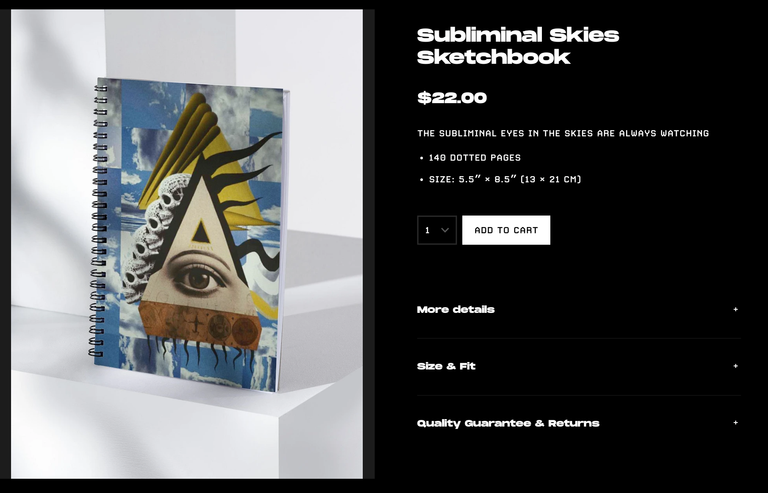Select the Subliminal Skies Sketchbook title
The image size is (768, 493).
(518, 46)
